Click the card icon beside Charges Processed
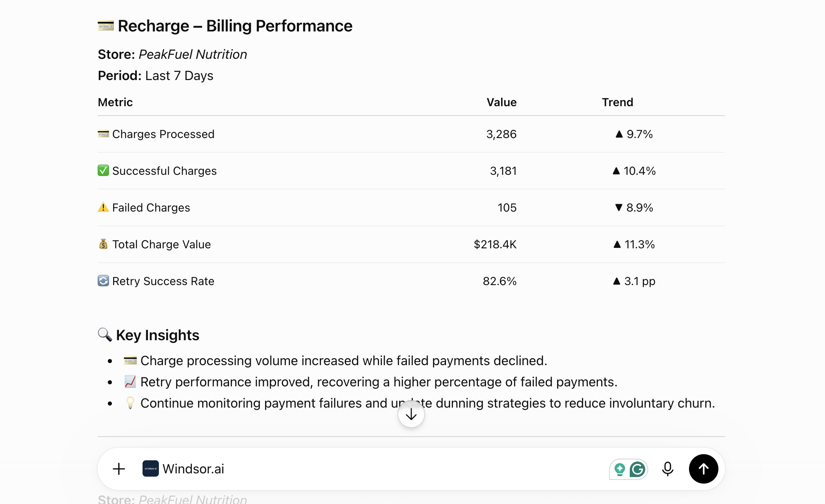Viewport: 825px width, 504px height. click(x=103, y=134)
